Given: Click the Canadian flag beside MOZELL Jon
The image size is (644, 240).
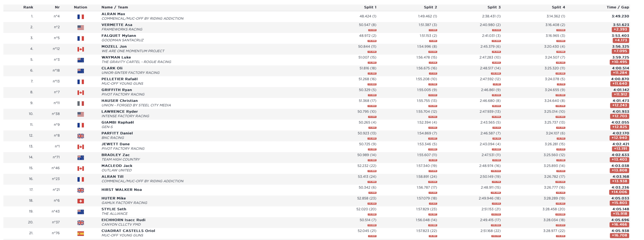Looking at the screenshot, I should 80,49.
